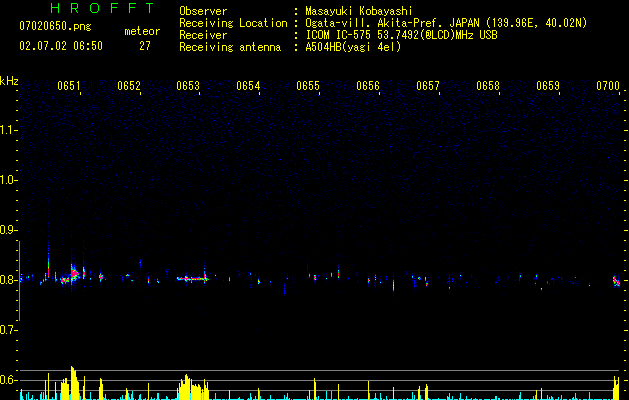629x400 pixels.
Task: Click the 1.1 kHz frequency axis label
Action: [x=8, y=130]
